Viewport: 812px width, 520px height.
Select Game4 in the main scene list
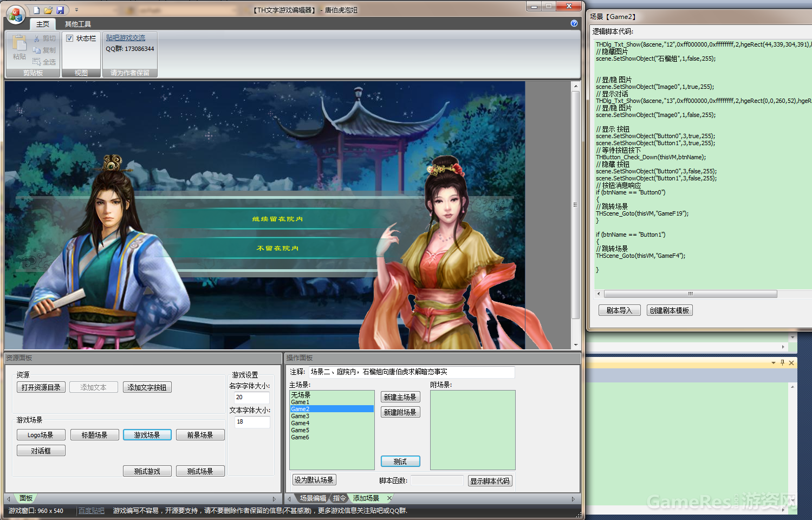click(300, 423)
